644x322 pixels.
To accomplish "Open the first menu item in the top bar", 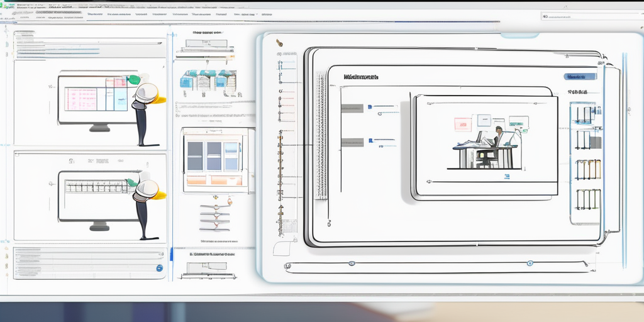I will pos(95,14).
